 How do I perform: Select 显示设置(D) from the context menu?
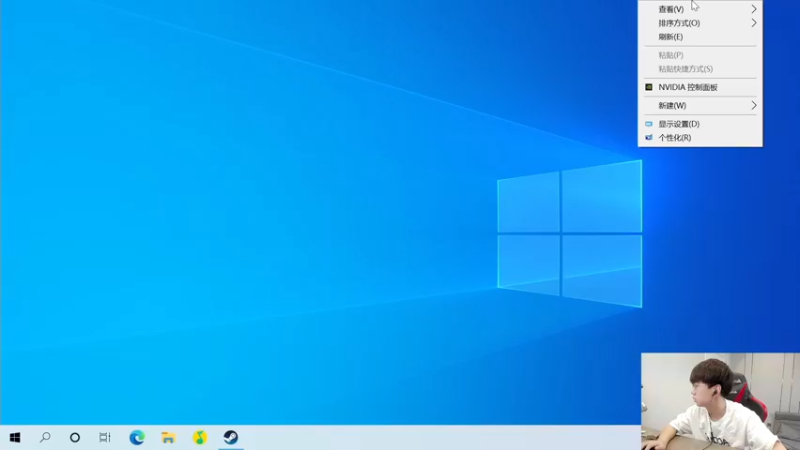click(x=700, y=124)
